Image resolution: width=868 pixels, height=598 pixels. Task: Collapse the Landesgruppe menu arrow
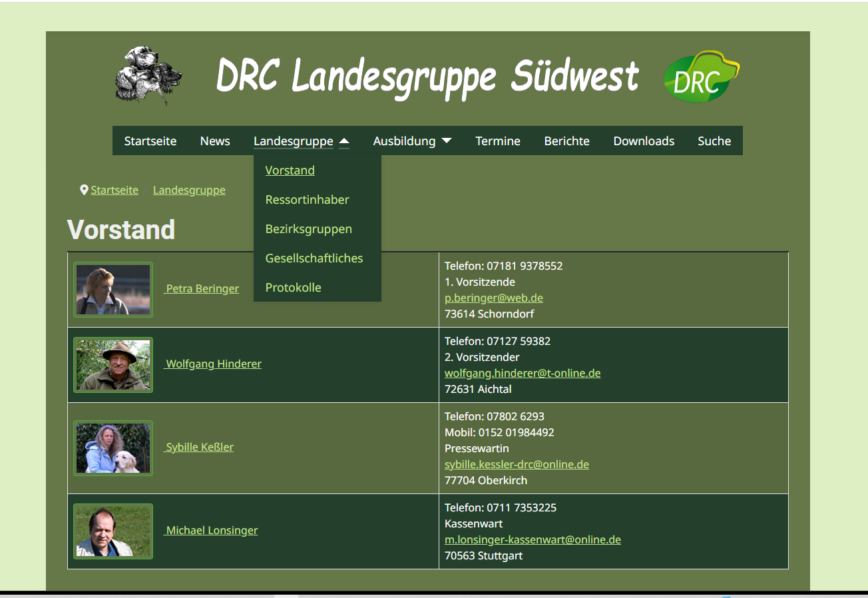(344, 141)
